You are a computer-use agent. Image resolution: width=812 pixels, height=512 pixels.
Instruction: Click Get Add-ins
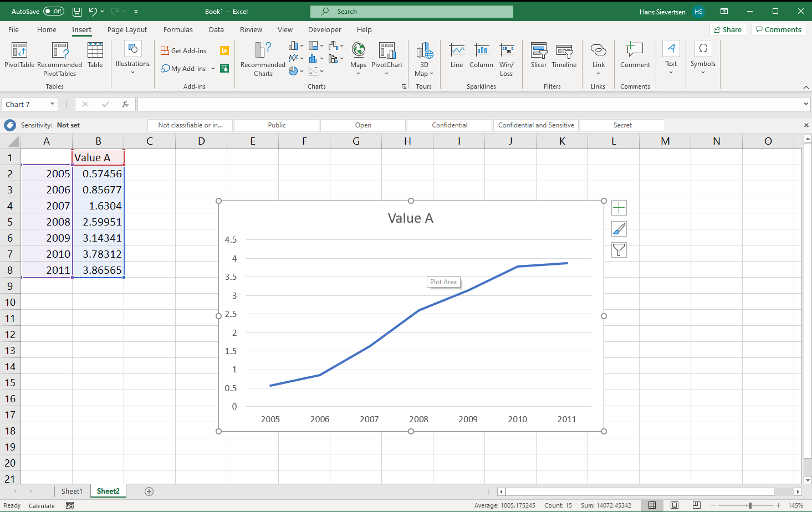[x=183, y=50]
